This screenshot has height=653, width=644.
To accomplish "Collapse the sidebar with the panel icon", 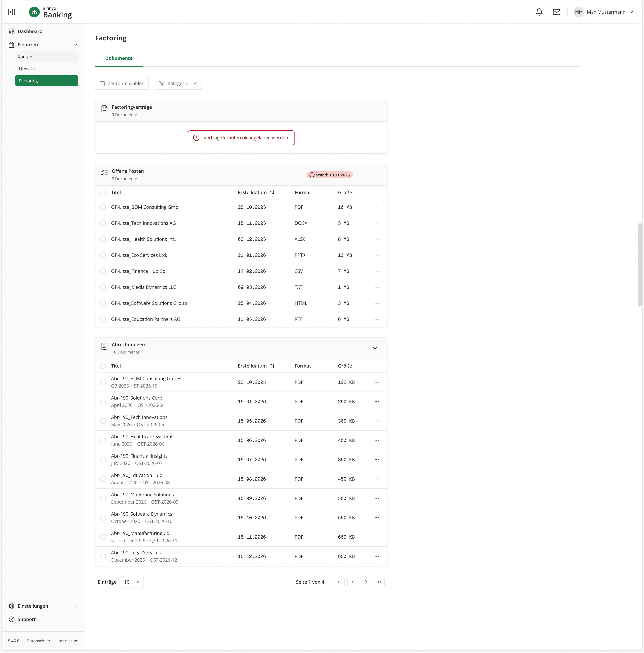I will [12, 12].
